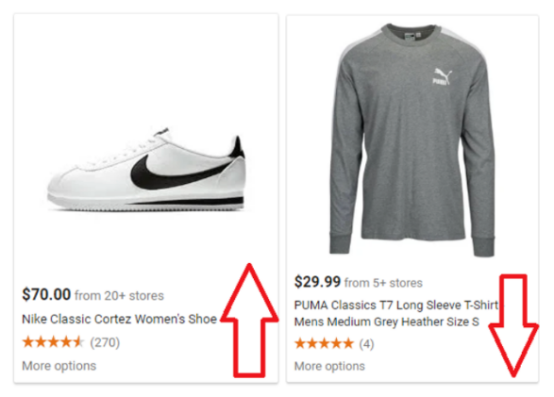Click the black heel tab of shoe
Viewport: 554px width, 397px height.
[x=237, y=147]
